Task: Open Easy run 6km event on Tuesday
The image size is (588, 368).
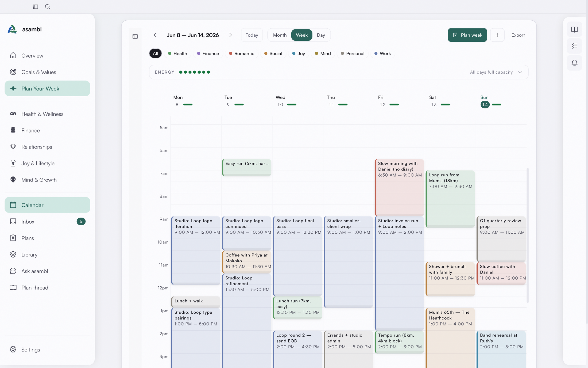Action: point(247,168)
